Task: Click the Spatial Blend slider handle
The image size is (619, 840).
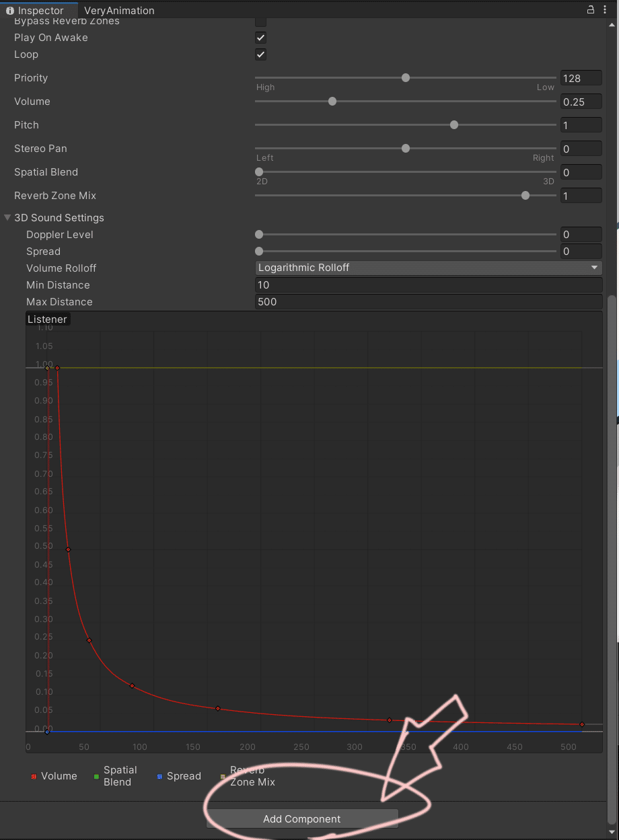Action: click(259, 172)
